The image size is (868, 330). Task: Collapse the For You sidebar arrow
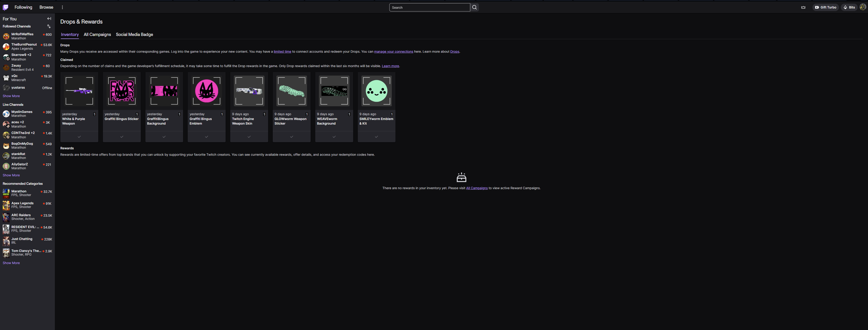click(49, 19)
